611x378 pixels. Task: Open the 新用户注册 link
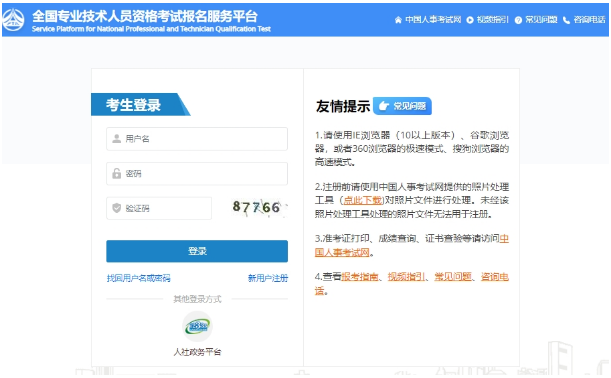click(x=268, y=278)
